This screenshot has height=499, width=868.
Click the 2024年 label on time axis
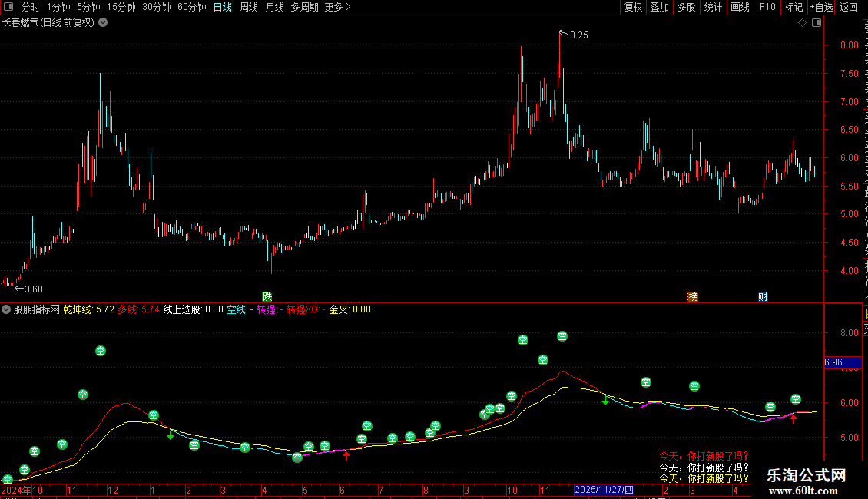17,490
